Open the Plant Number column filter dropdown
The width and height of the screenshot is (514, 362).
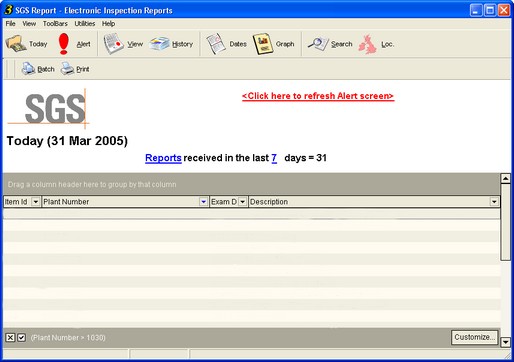tap(203, 202)
